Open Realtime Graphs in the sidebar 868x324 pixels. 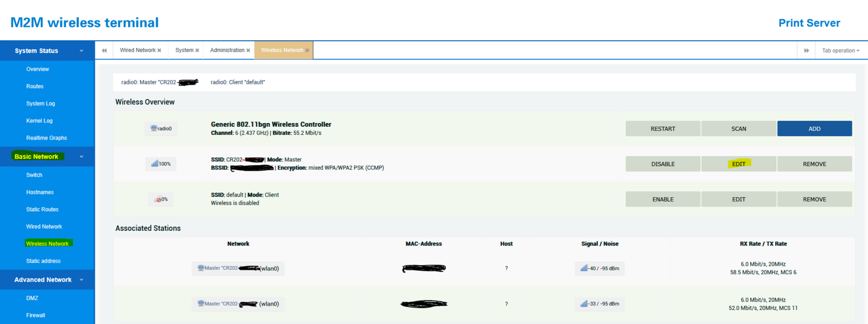(x=47, y=138)
